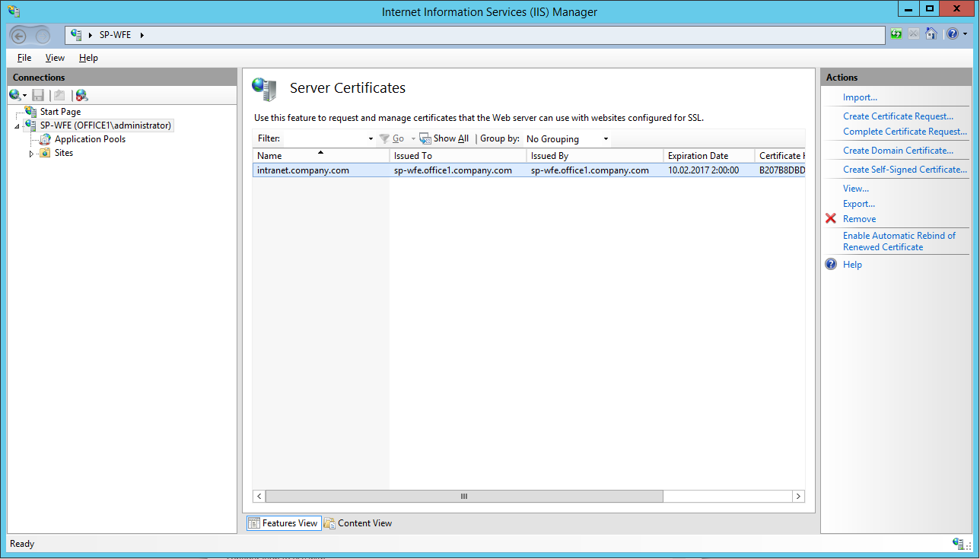Select the intranet.company.com certificate row

[x=529, y=170]
